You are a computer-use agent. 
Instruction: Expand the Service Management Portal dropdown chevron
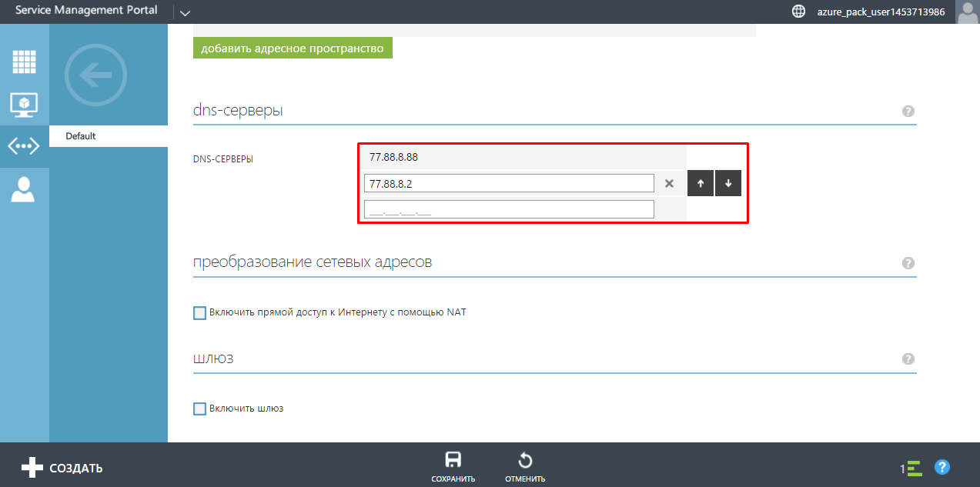pyautogui.click(x=184, y=12)
